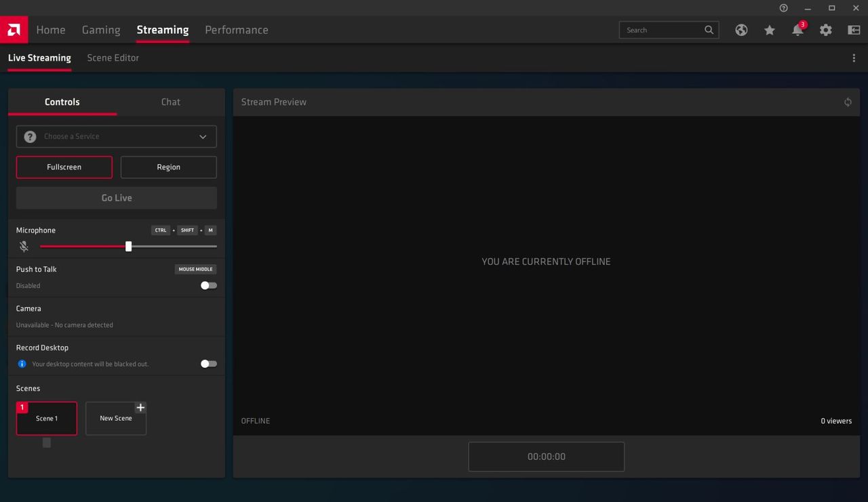Mute the microphone icon
This screenshot has width=868, height=502.
click(24, 247)
